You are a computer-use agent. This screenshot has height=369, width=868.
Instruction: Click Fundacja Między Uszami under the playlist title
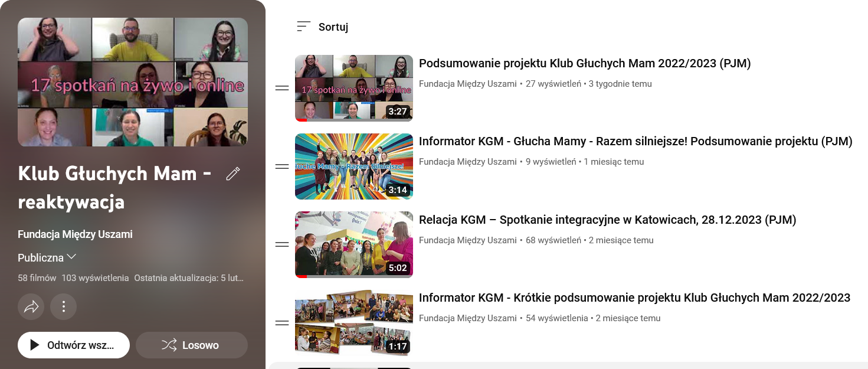[x=75, y=234]
